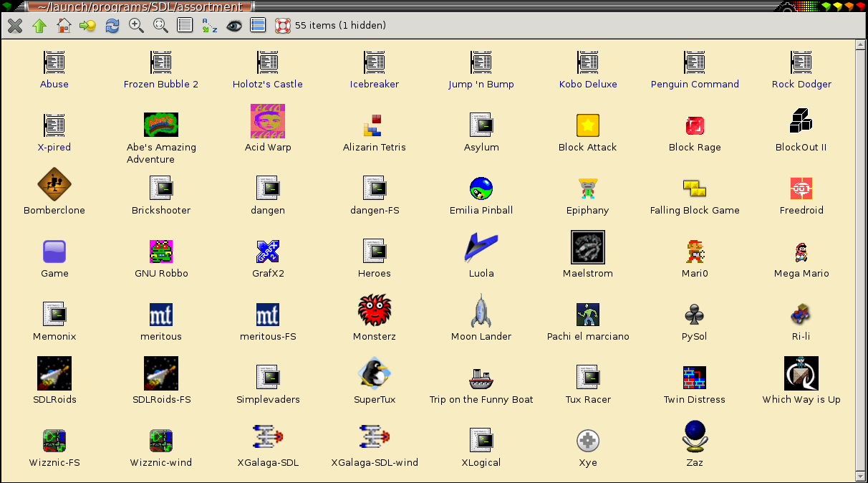Select the Penguin Command launcher
868x483 pixels.
point(695,62)
